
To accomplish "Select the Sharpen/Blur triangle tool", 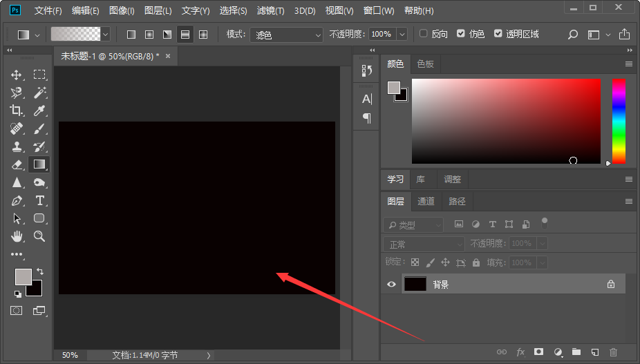I will [x=17, y=182].
